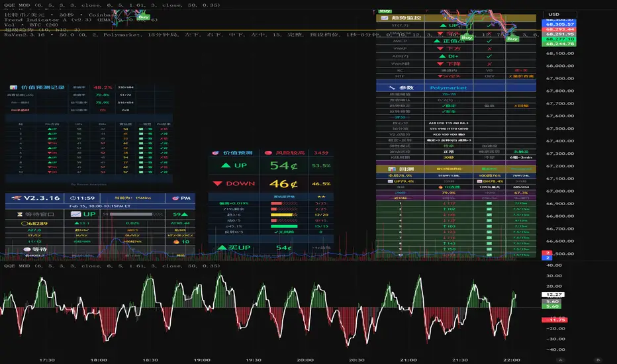
Task: Click the Trend Indicator A (v2.3) legend
Action: 81,20
